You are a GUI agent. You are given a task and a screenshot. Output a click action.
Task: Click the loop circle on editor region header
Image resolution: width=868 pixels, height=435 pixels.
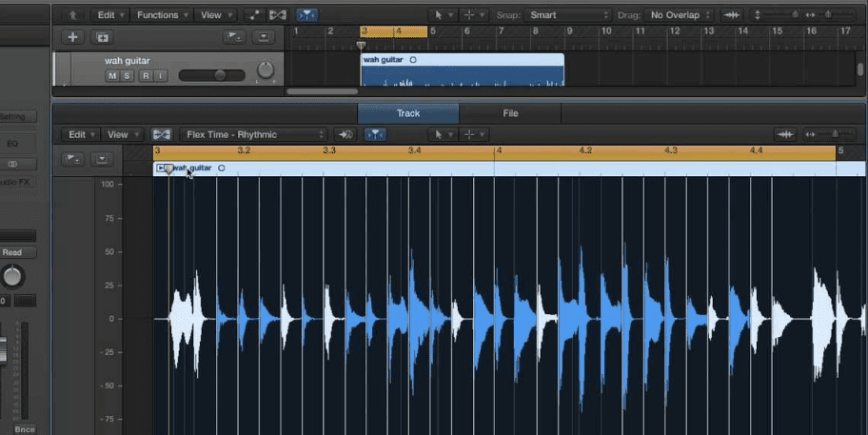point(222,168)
